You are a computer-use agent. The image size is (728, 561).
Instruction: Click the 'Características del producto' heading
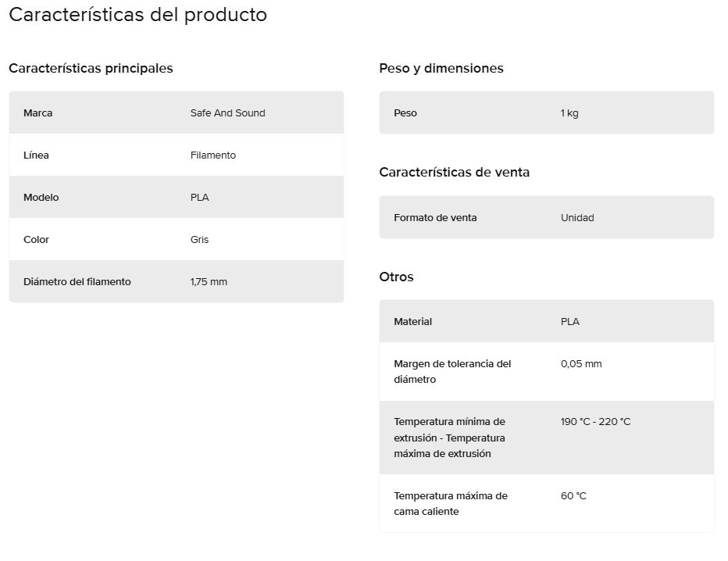pyautogui.click(x=138, y=15)
